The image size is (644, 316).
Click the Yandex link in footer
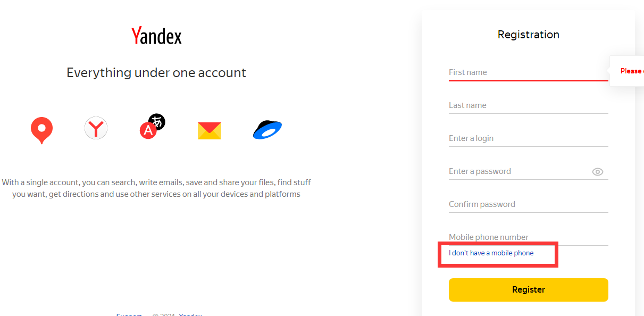click(190, 314)
